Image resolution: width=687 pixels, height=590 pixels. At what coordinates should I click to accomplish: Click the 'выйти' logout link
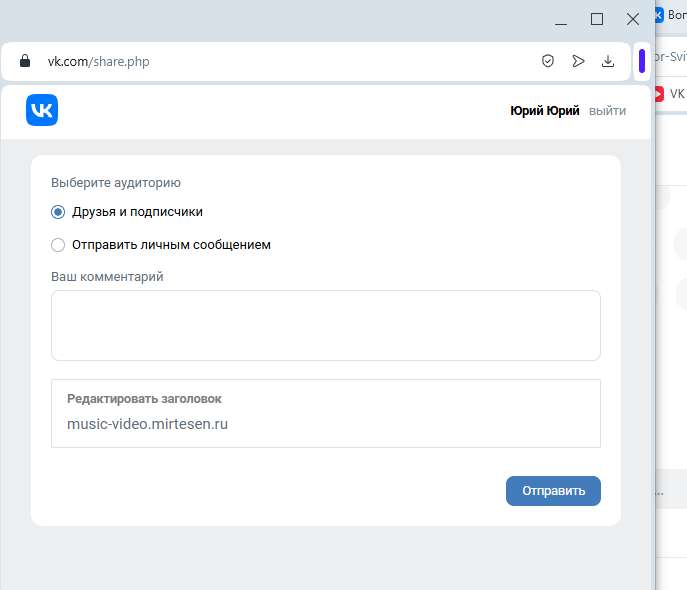pyautogui.click(x=607, y=111)
